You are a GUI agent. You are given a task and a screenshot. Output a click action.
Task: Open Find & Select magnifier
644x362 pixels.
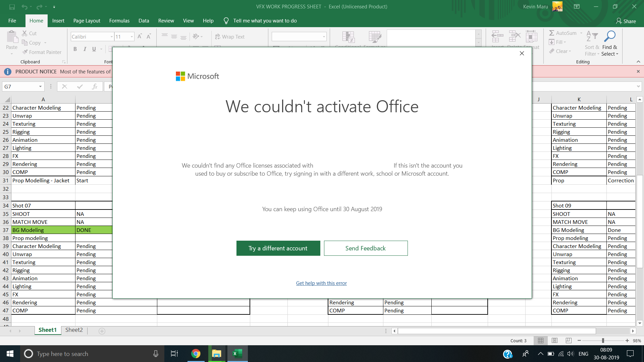pyautogui.click(x=609, y=36)
